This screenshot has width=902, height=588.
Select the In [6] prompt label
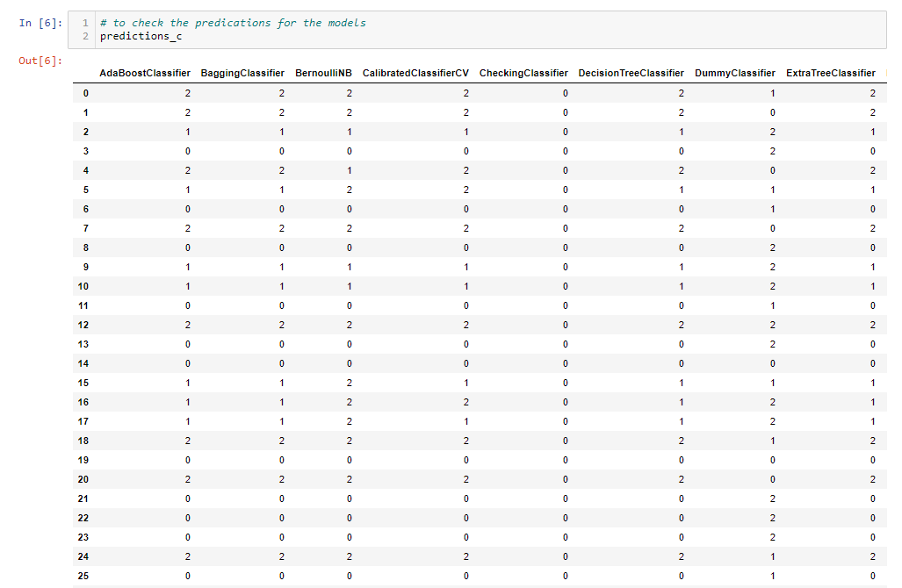(40, 23)
